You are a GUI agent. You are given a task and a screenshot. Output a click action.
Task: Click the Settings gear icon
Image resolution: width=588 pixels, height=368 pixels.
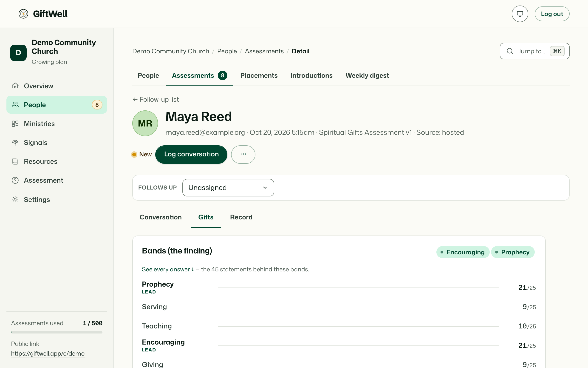(15, 199)
